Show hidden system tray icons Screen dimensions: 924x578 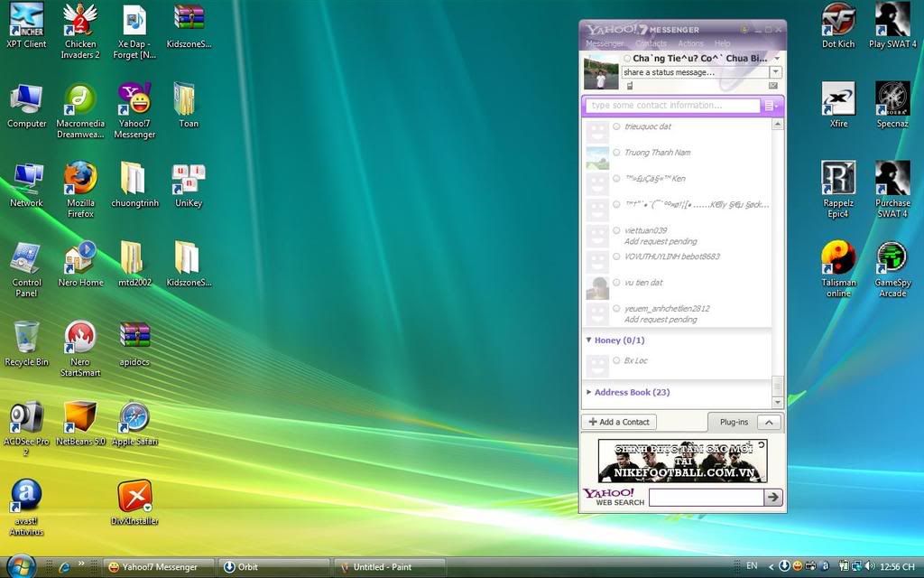771,567
